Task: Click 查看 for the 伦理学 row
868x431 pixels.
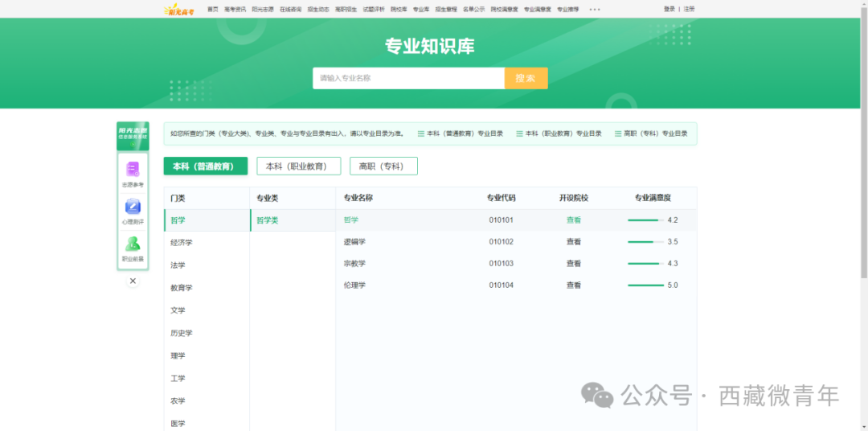Action: click(574, 285)
